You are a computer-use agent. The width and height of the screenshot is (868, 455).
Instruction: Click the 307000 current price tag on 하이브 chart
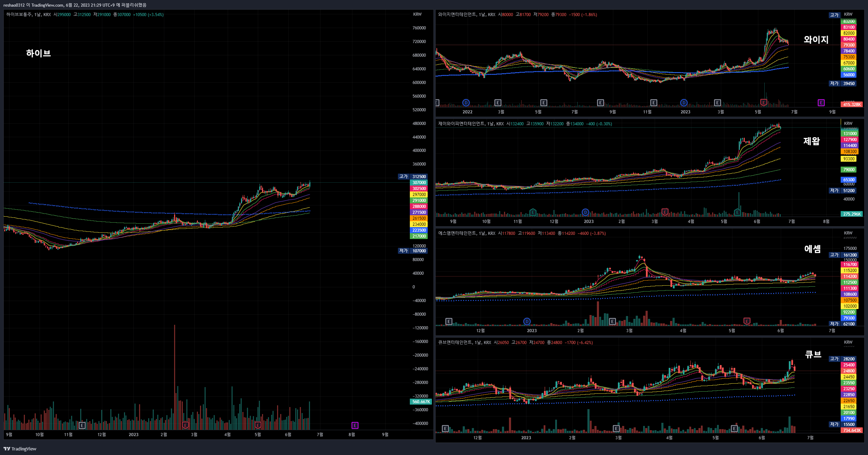(419, 183)
